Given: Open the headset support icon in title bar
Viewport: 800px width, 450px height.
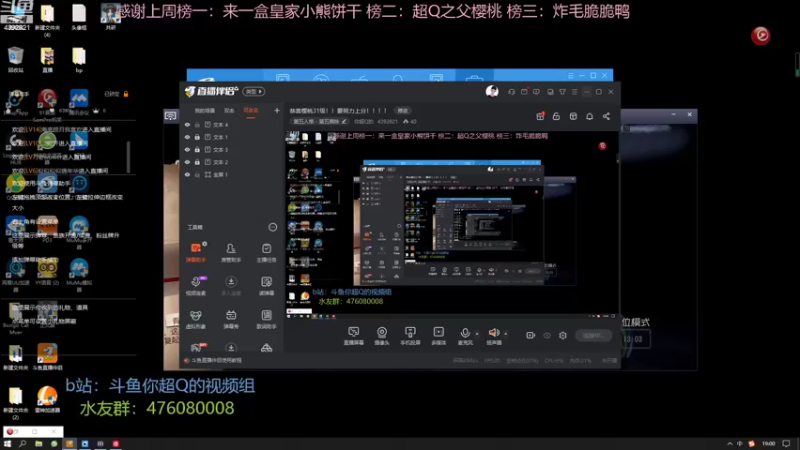Looking at the screenshot, I should pyautogui.click(x=511, y=92).
